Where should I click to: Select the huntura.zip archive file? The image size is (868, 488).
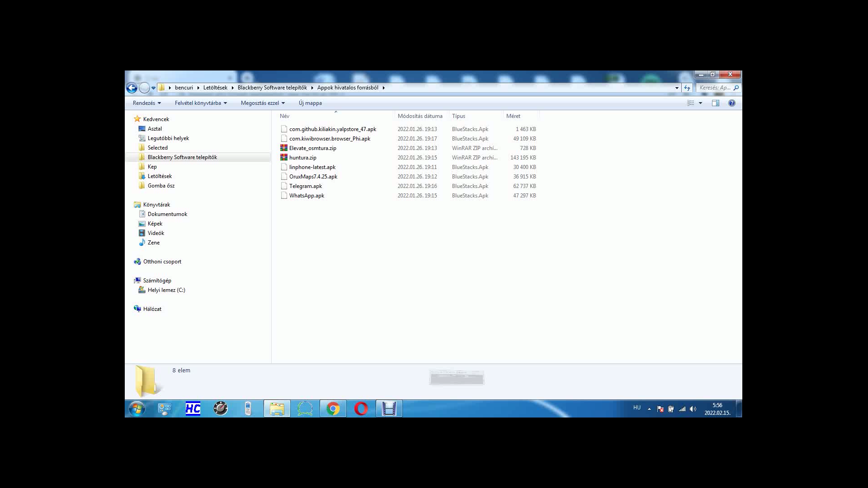coord(302,158)
